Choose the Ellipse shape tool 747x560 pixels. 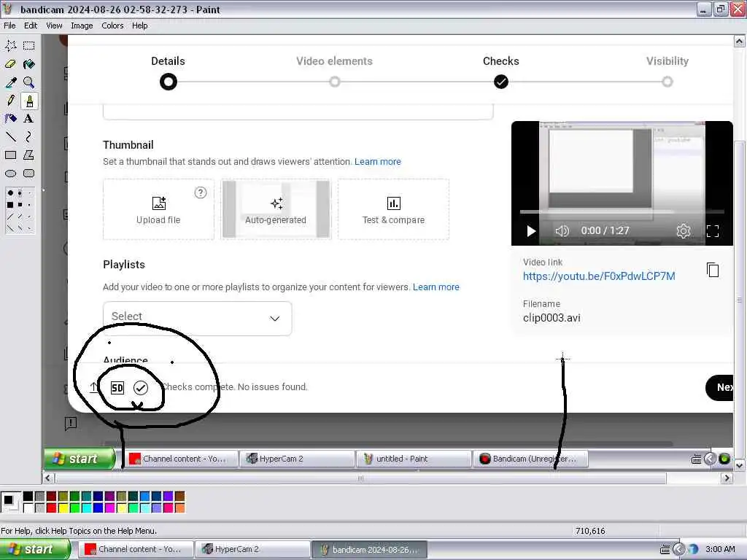coord(10,174)
